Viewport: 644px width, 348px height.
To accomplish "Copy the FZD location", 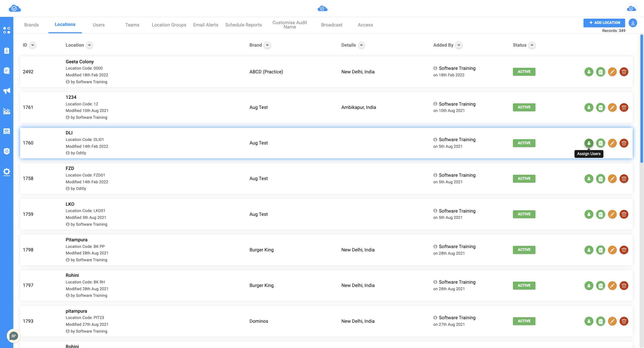I will tap(600, 179).
